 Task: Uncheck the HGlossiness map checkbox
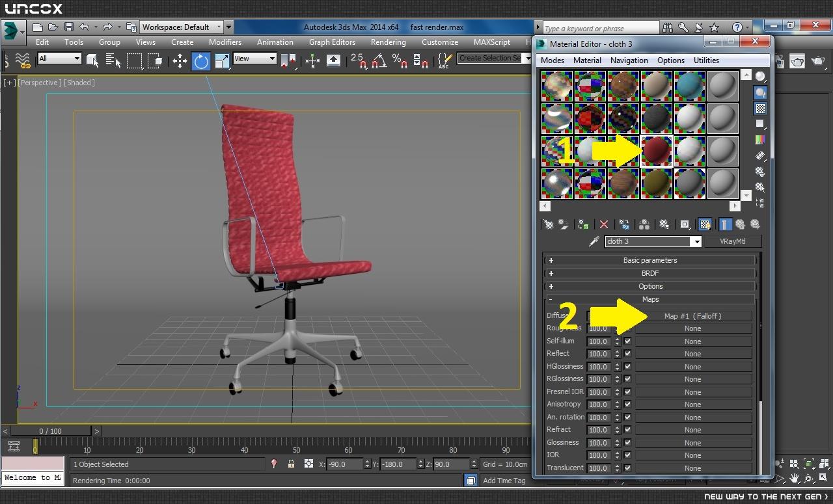click(x=627, y=367)
